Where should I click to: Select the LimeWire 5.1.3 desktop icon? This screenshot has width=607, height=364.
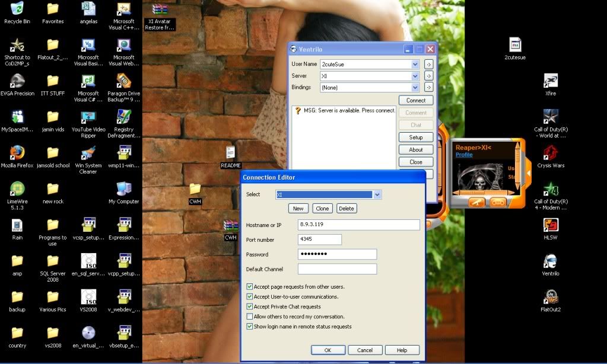17,196
